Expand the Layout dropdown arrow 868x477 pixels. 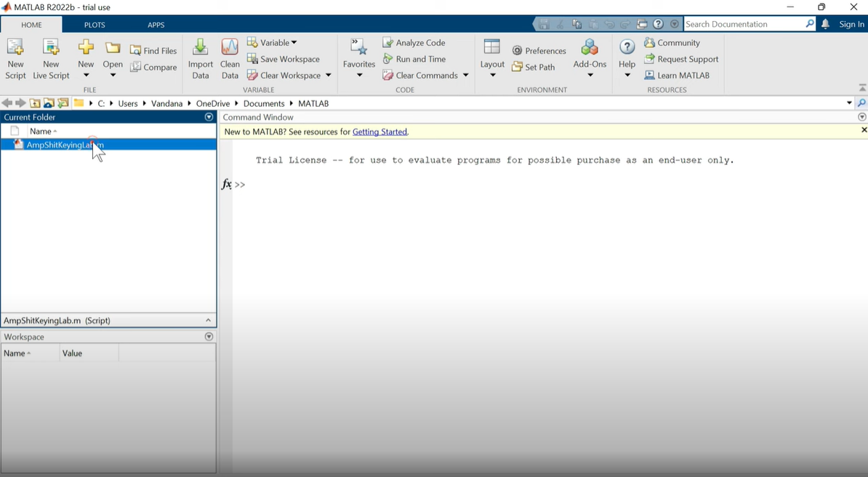492,76
